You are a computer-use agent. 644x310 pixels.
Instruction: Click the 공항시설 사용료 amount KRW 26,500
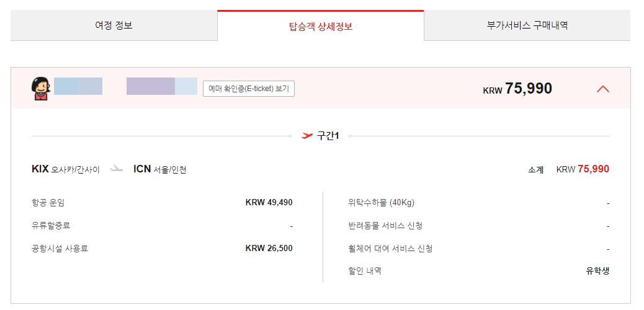(x=269, y=248)
